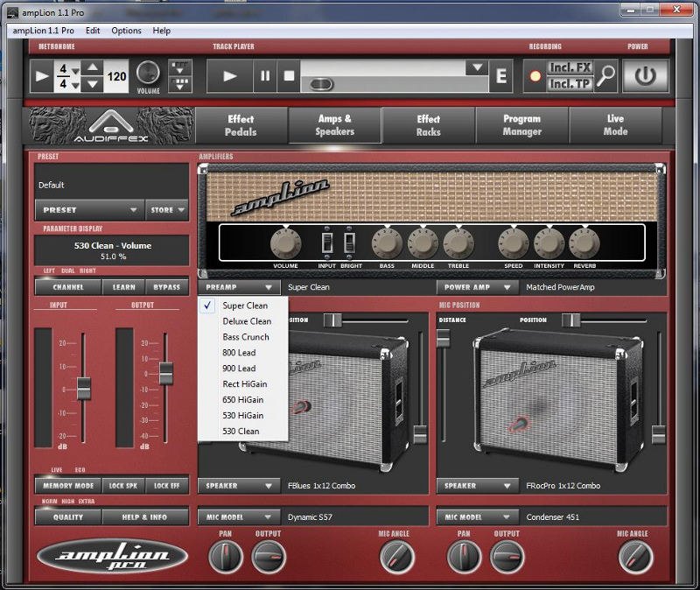The width and height of the screenshot is (700, 590).
Task: Toggle Incl. TP recording option
Action: click(x=570, y=84)
